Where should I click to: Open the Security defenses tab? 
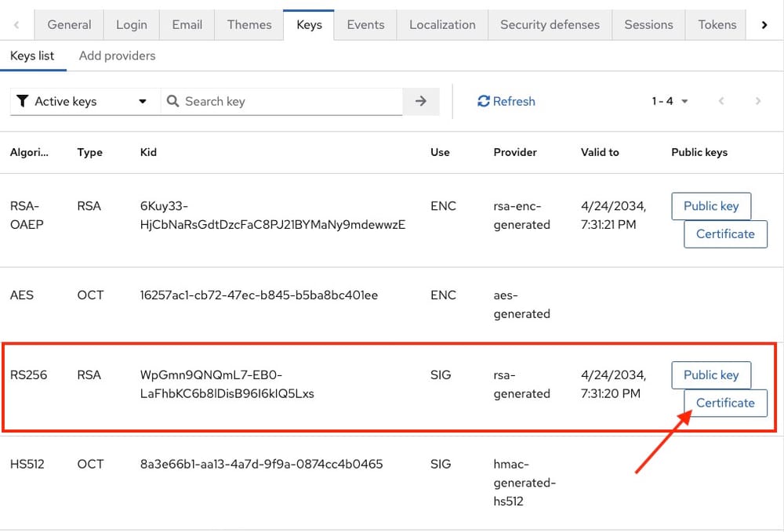[550, 24]
